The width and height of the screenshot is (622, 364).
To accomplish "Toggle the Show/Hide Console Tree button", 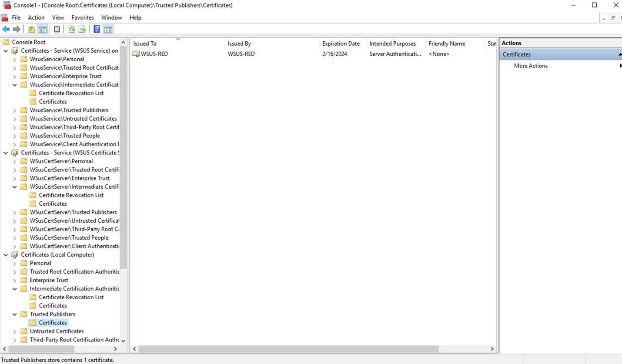I will (43, 29).
